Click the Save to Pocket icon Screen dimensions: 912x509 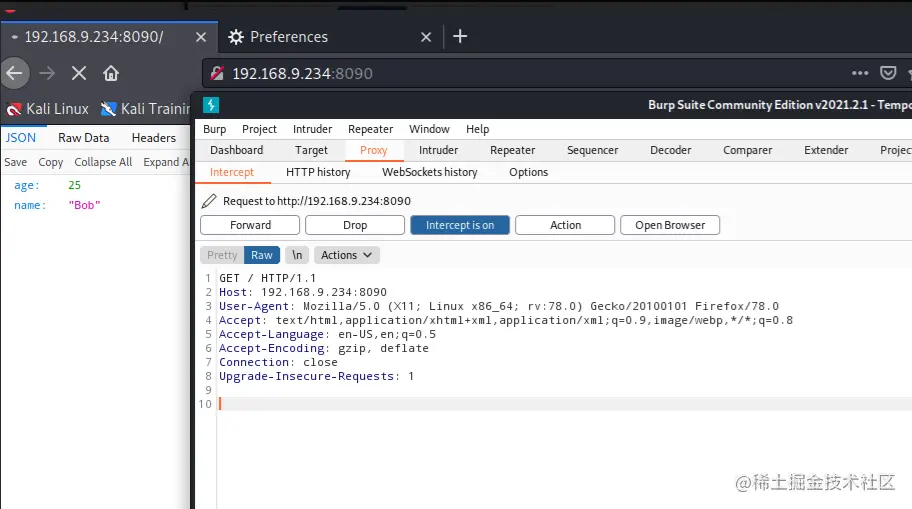[888, 73]
